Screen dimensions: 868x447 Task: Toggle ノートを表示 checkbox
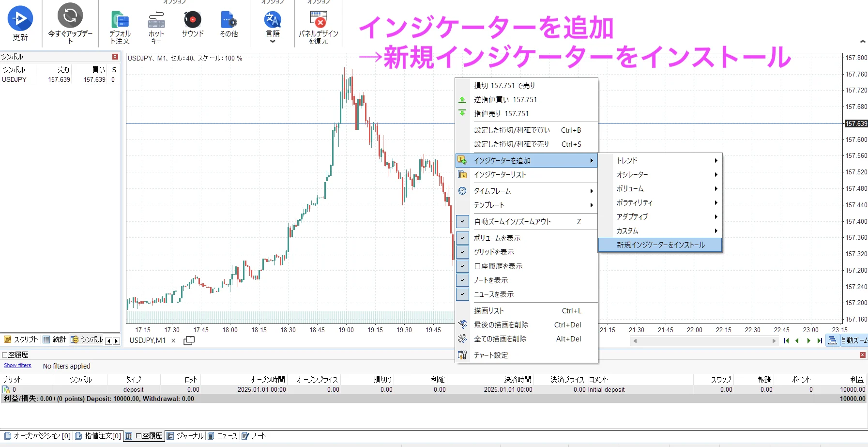(x=463, y=280)
